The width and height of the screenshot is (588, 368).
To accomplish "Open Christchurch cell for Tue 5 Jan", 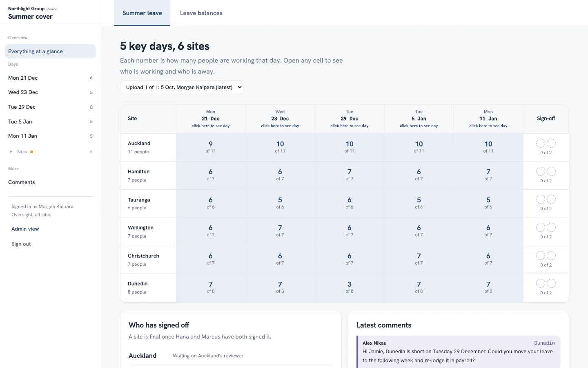I will (x=419, y=260).
